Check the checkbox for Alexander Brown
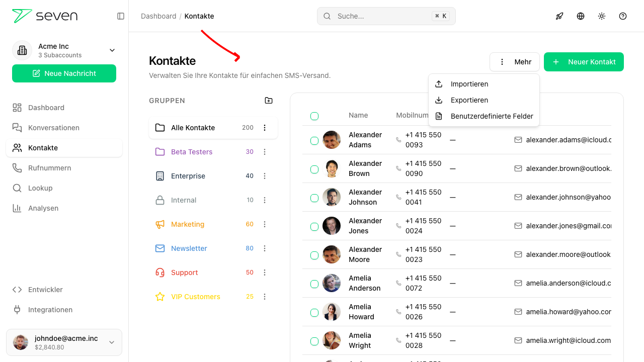Screen dimensions: 644x362 [x=314, y=169]
